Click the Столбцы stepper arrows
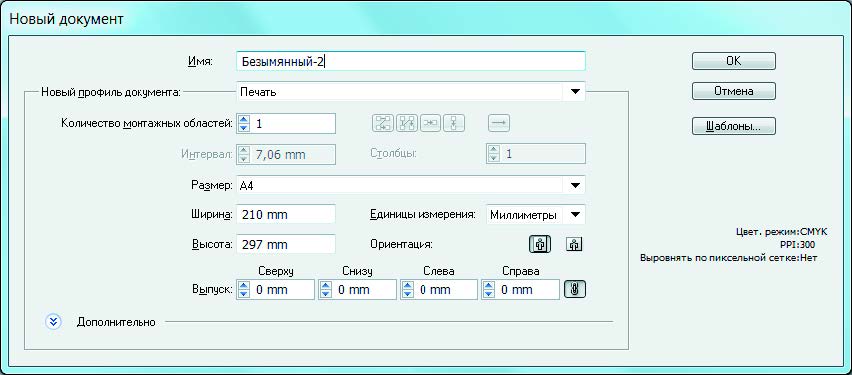This screenshot has width=852, height=375. [493, 154]
